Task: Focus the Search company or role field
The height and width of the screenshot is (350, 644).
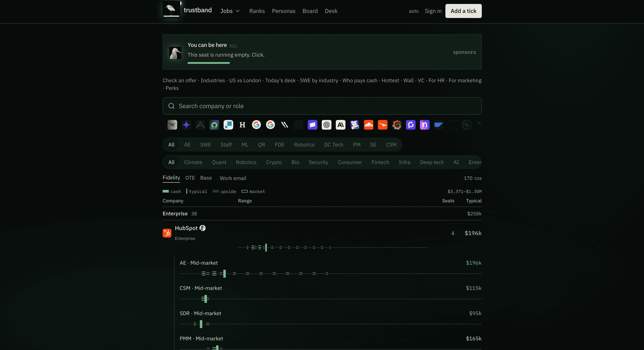Action: click(x=322, y=106)
